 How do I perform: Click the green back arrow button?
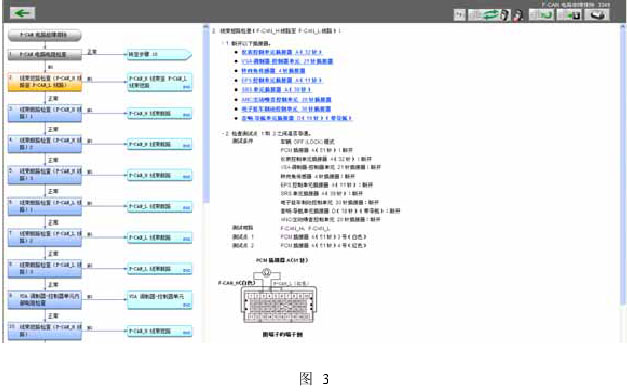tap(22, 13)
